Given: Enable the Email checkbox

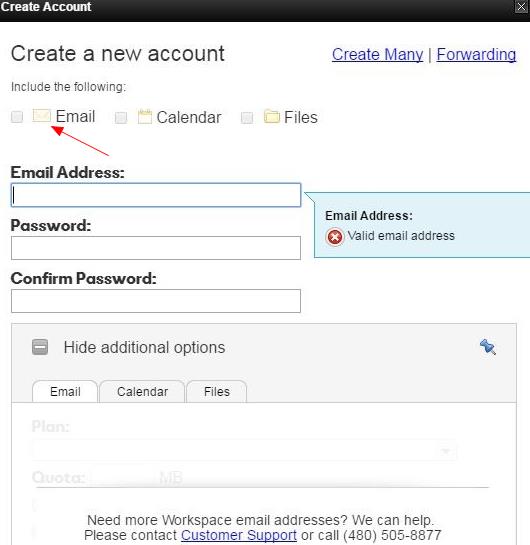Looking at the screenshot, I should (17, 117).
